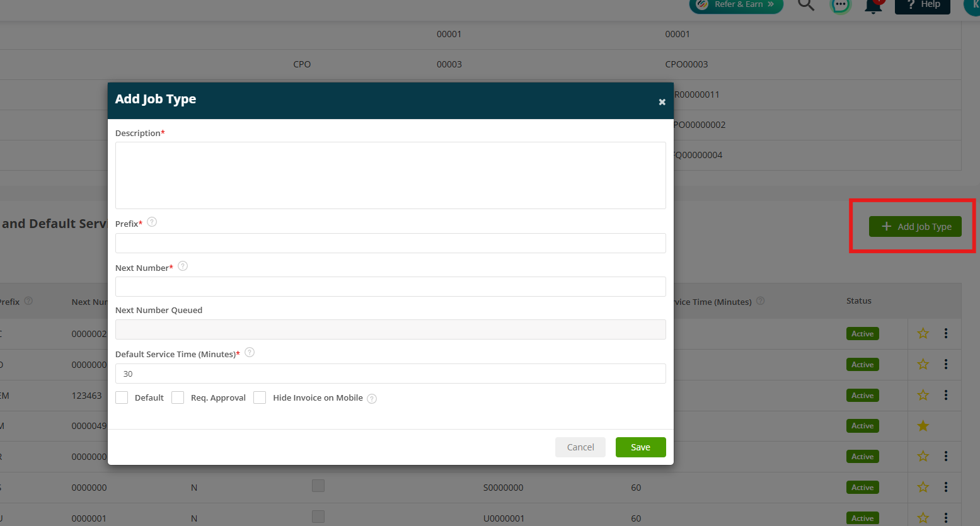Viewport: 980px width, 526px height.
Task: Open the three-dot menu on first row
Action: click(x=946, y=333)
